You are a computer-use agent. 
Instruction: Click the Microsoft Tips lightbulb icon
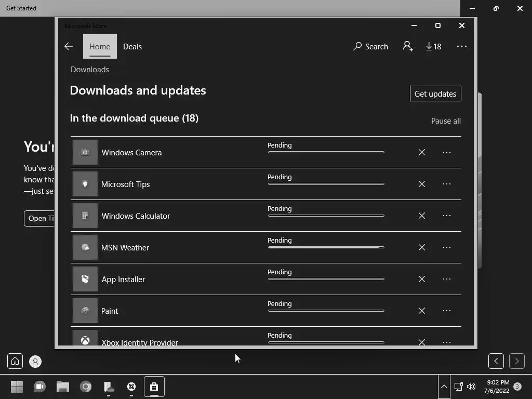pos(85,184)
